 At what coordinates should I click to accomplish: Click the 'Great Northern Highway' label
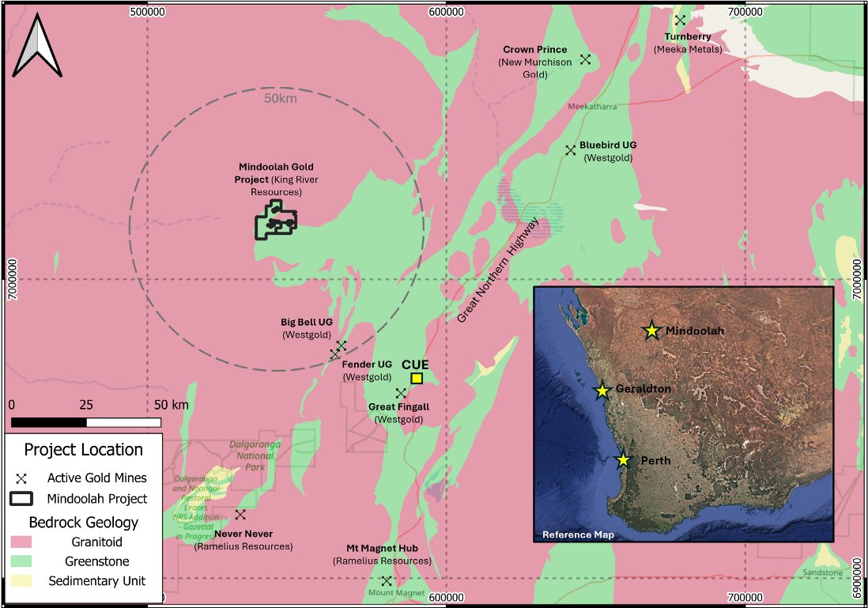498,270
